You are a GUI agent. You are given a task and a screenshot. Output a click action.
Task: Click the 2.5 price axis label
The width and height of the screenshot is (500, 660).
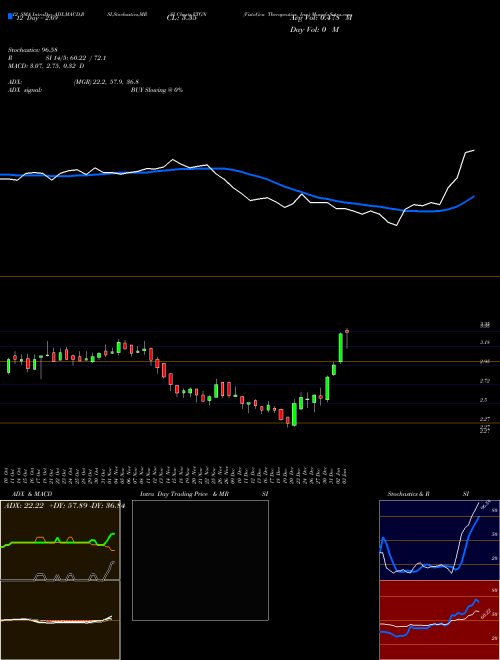(484, 400)
